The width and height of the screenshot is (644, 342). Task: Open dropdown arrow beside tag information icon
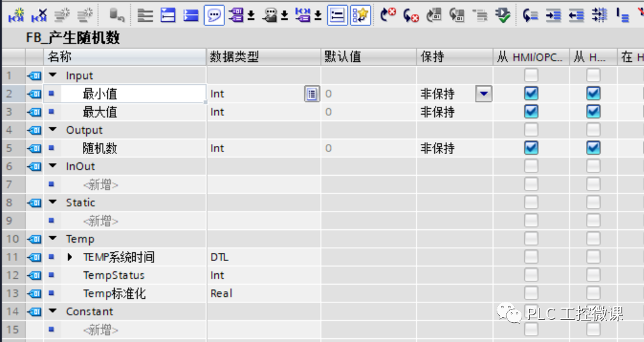coord(284,16)
